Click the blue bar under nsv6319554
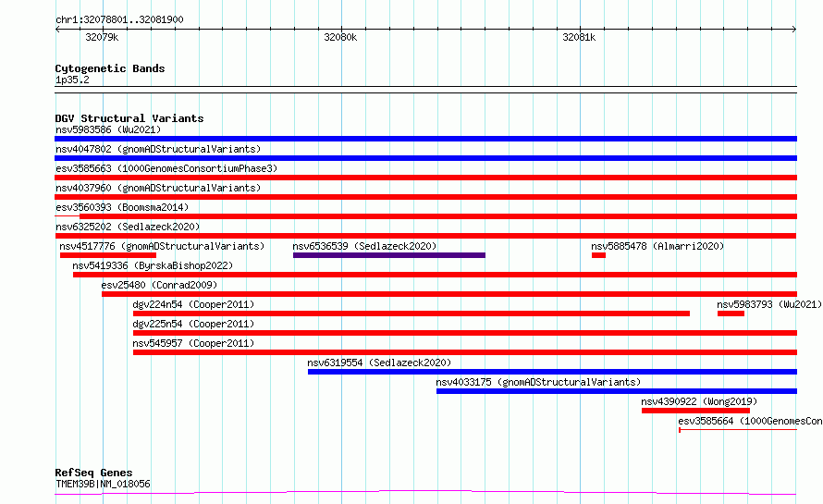Viewport: 823px width, 504px height. click(552, 372)
